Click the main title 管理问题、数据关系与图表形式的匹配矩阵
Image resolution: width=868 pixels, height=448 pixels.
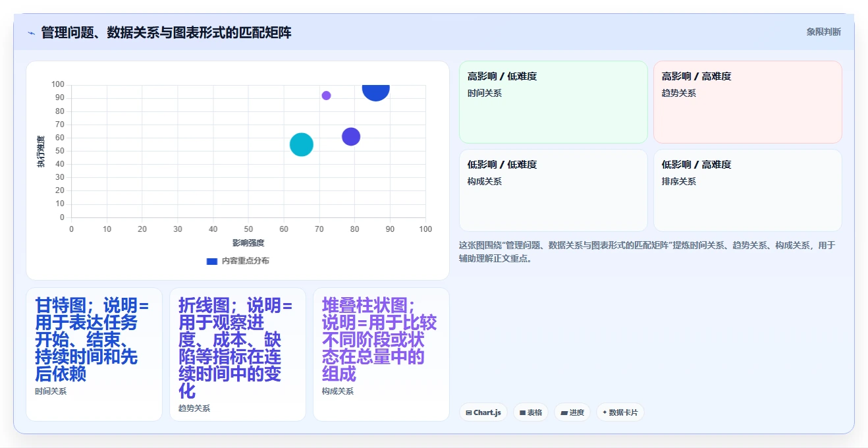point(166,32)
